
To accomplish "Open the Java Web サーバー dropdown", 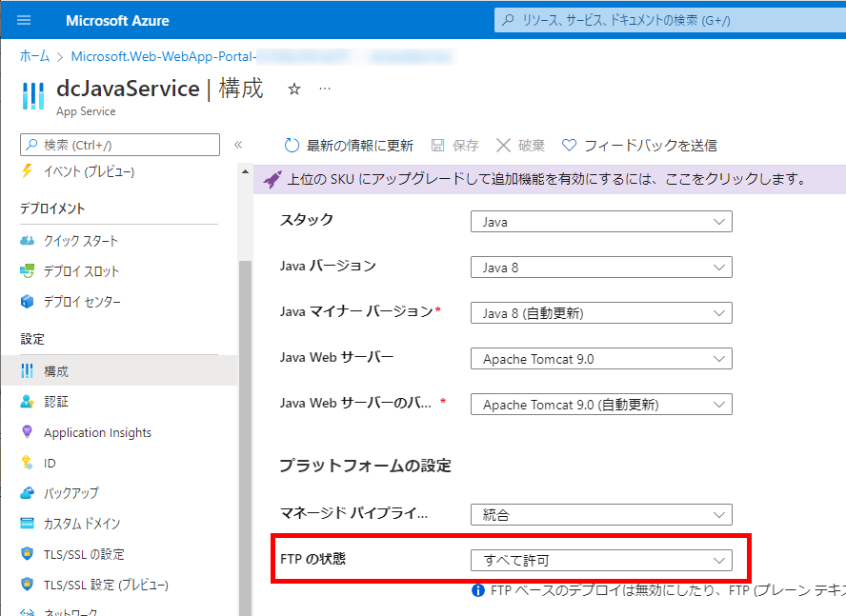I will pos(601,359).
